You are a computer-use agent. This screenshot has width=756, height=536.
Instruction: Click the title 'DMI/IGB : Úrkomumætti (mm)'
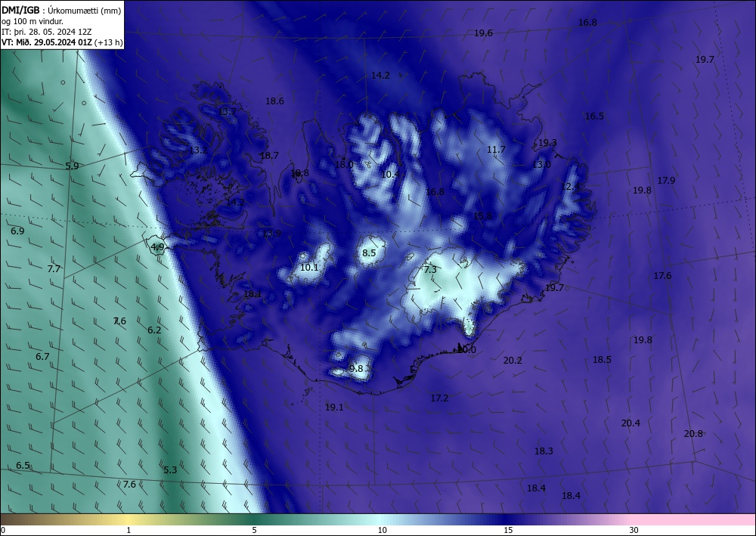(x=61, y=9)
